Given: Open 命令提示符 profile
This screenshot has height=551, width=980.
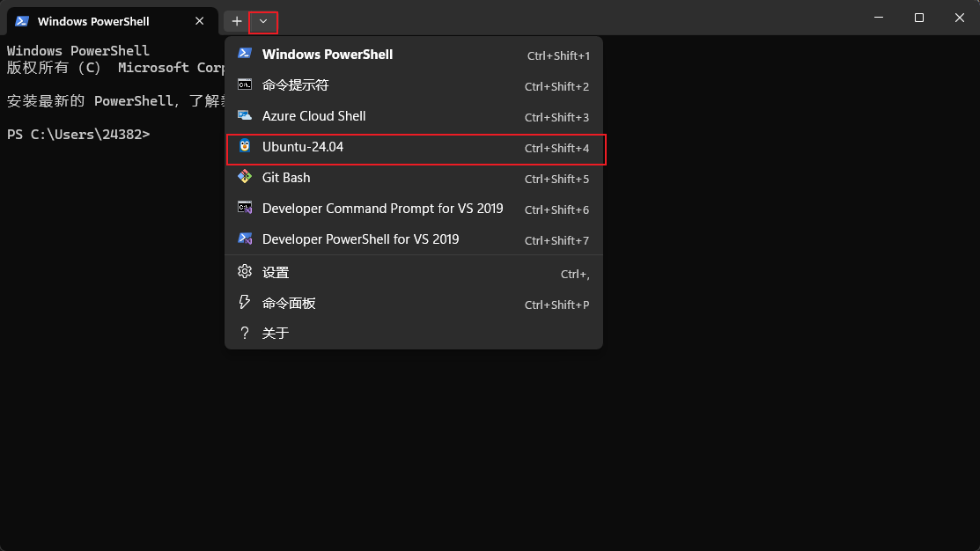Looking at the screenshot, I should coord(414,85).
